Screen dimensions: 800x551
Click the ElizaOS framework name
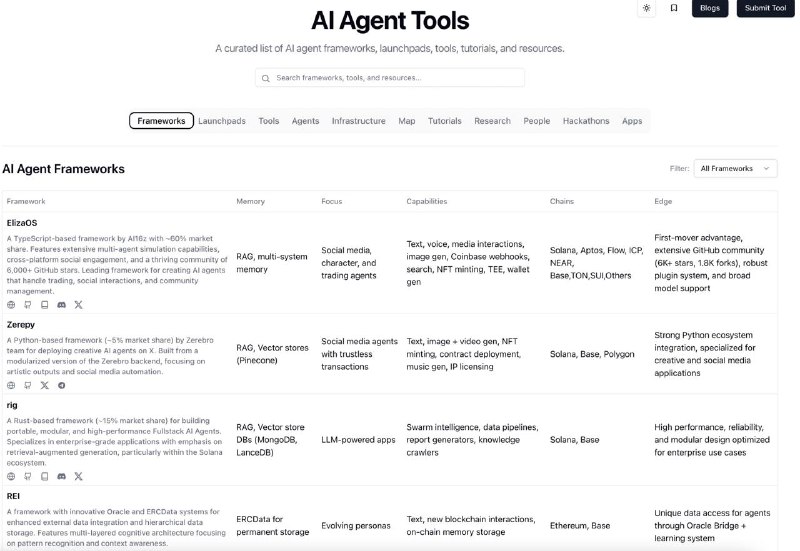pyautogui.click(x=22, y=223)
